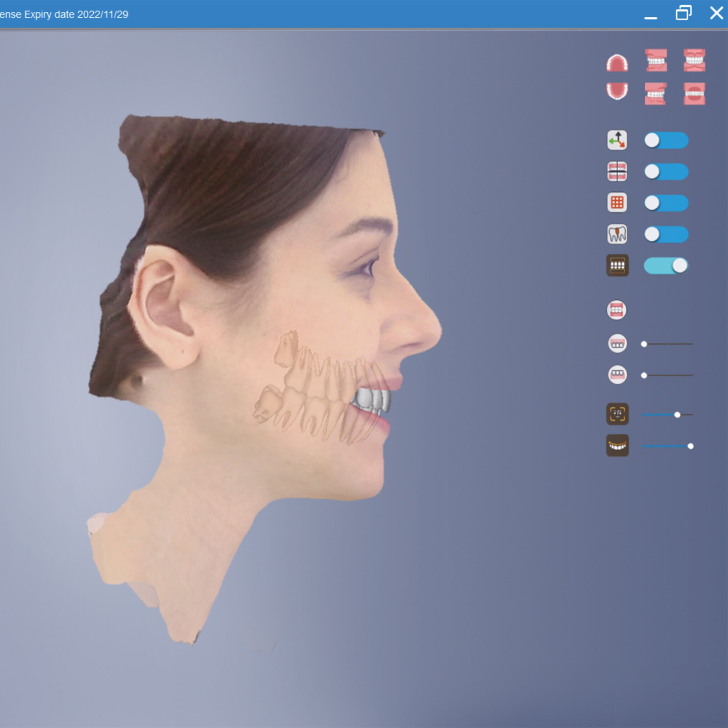Viewport: 728px width, 728px height.
Task: Click the 3D axis arrows icon
Action: click(x=617, y=140)
